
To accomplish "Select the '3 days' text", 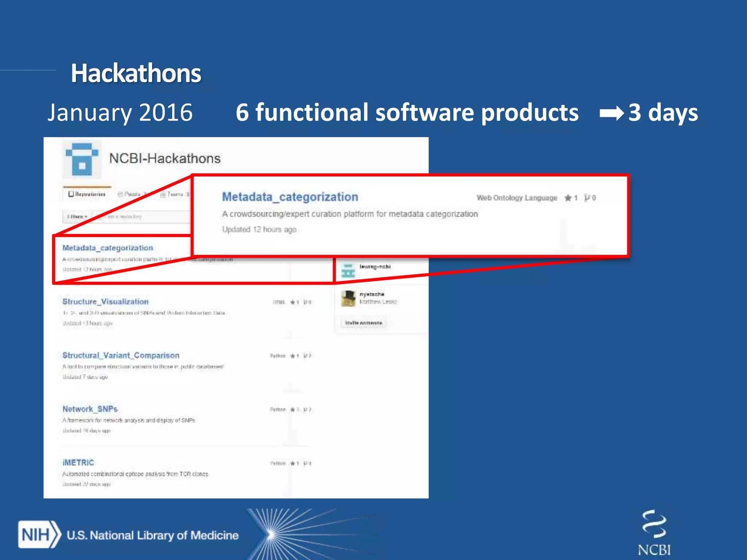I will (663, 112).
